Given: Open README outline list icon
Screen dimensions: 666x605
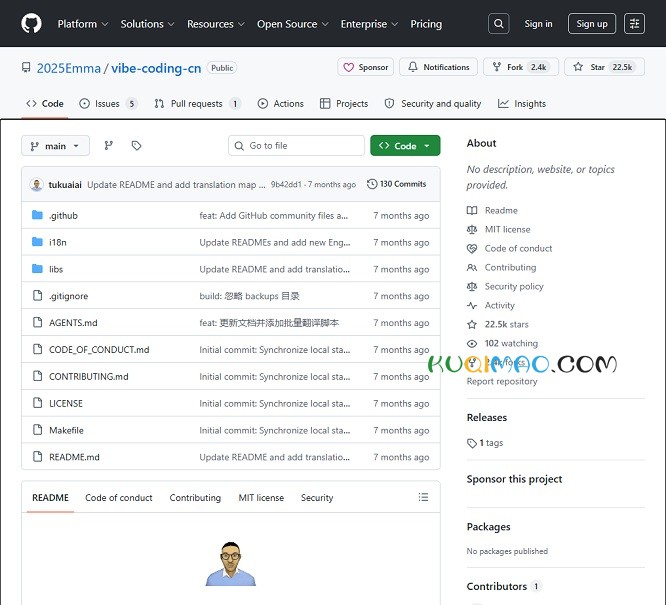Looking at the screenshot, I should click(x=423, y=497).
